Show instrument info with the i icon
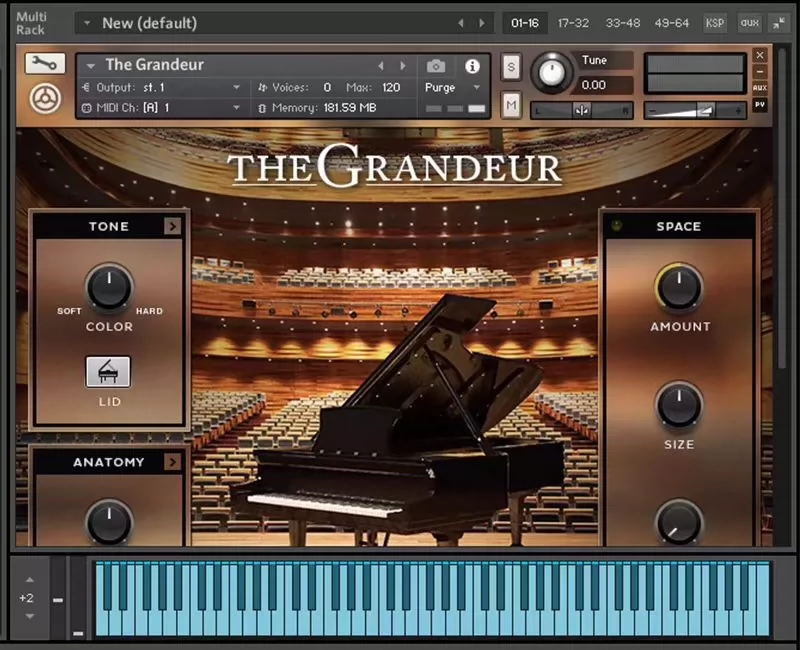Screen dimensions: 800x650 point(472,66)
